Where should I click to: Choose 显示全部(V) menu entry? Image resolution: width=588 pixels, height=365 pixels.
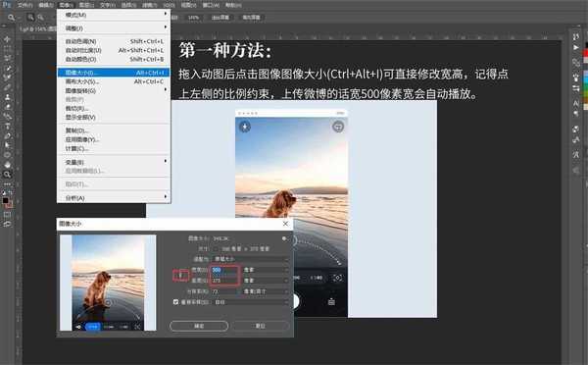click(x=114, y=117)
